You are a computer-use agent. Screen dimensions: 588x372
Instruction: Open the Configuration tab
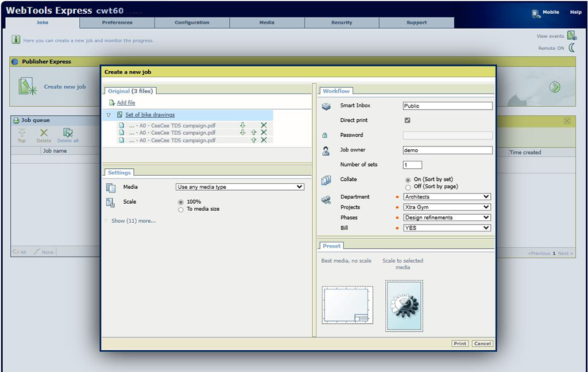[x=192, y=23]
